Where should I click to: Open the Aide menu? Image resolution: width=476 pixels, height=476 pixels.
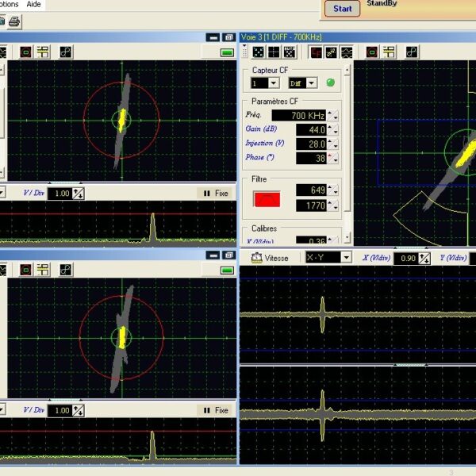click(33, 4)
